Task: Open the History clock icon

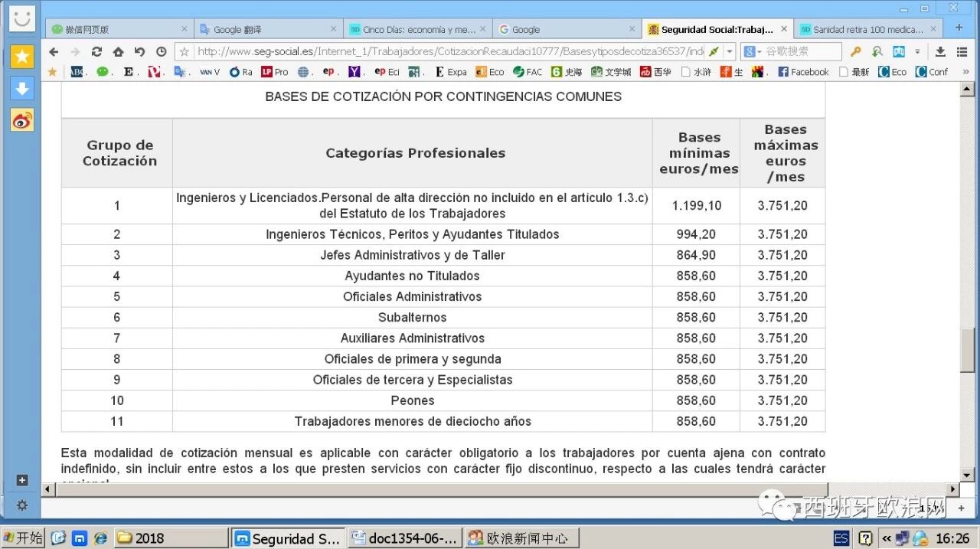Action: click(x=161, y=52)
